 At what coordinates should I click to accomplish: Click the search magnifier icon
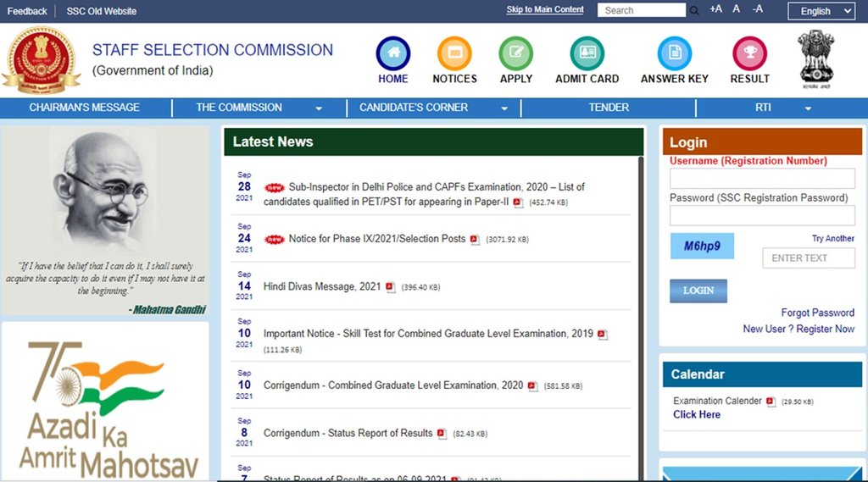click(x=693, y=10)
